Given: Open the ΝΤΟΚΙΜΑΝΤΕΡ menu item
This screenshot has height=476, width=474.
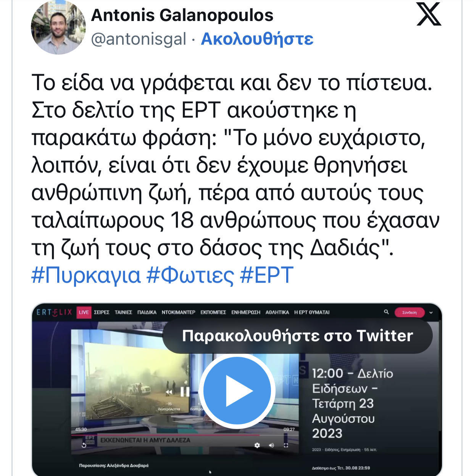Looking at the screenshot, I should pyautogui.click(x=178, y=312).
